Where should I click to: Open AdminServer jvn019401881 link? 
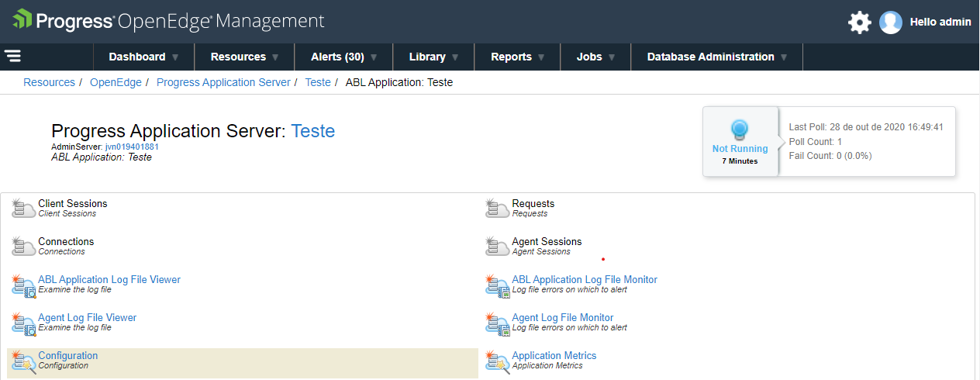pos(132,147)
